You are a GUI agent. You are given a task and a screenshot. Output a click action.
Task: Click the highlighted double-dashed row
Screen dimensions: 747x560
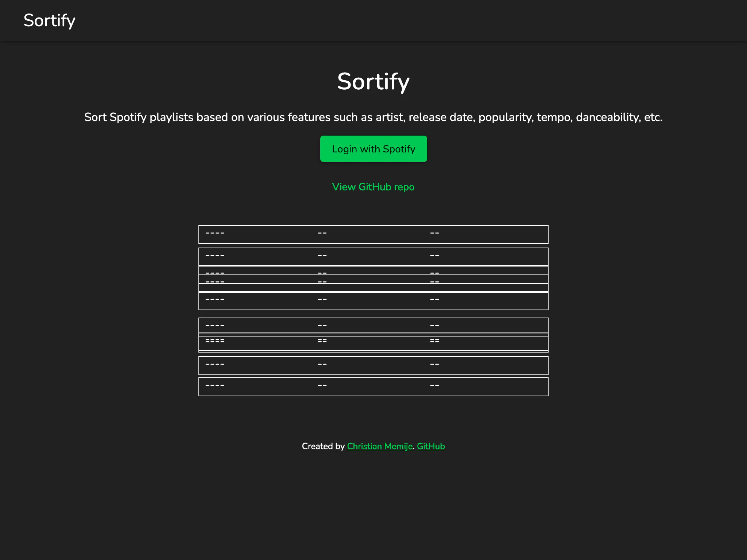pos(373,341)
